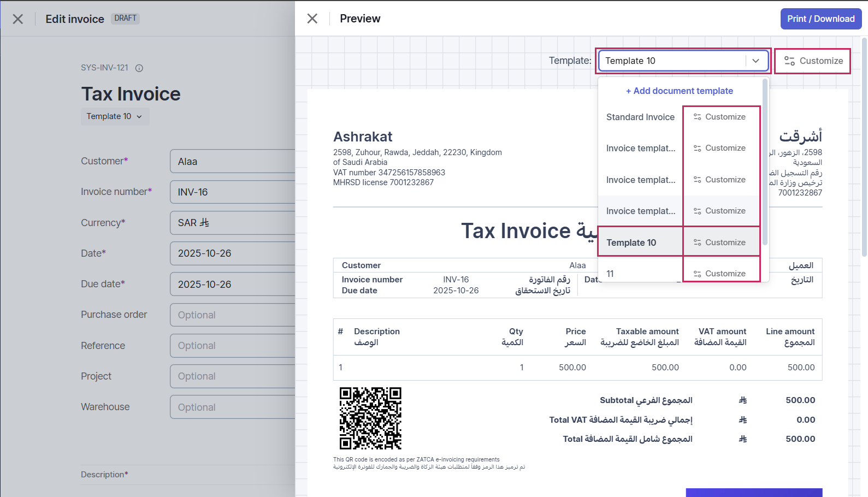Click the template dropdown list scrollbar
The width and height of the screenshot is (868, 497).
pyautogui.click(x=765, y=164)
